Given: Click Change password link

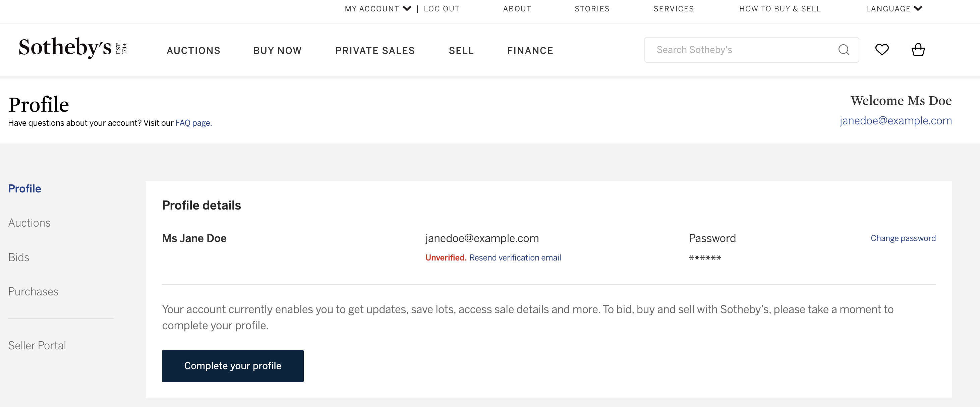Looking at the screenshot, I should (903, 238).
